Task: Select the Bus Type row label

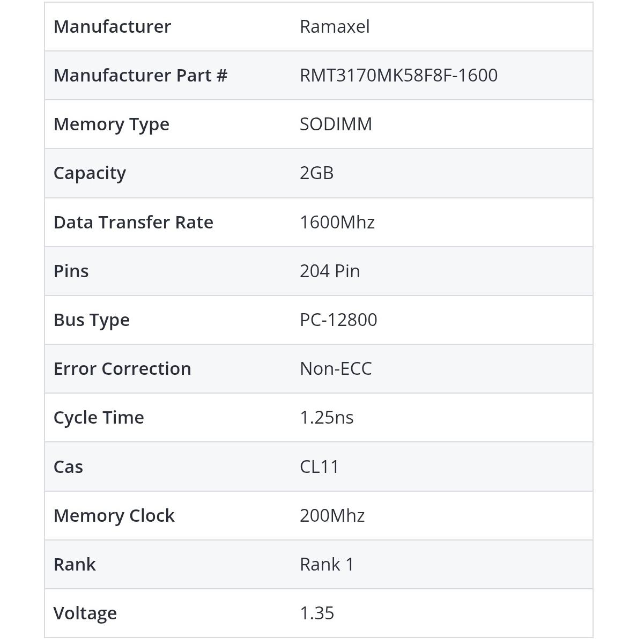Action: point(92,320)
